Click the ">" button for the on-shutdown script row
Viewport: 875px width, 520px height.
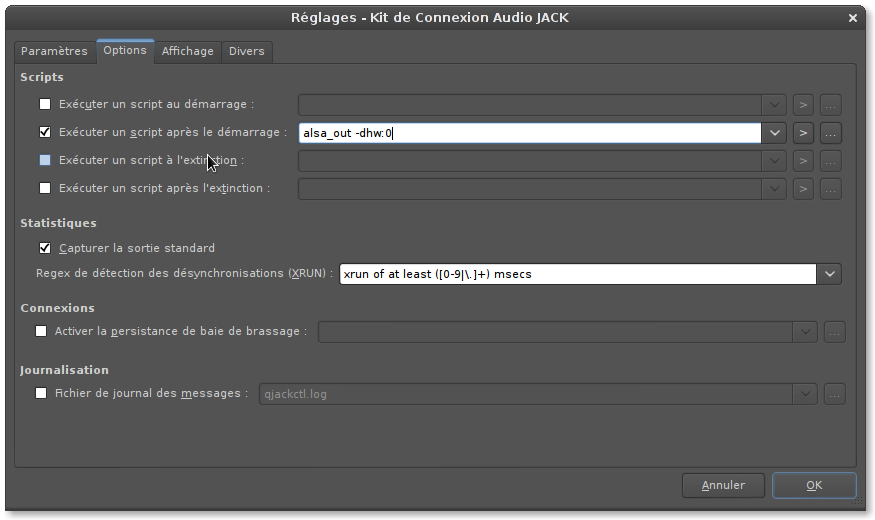click(802, 160)
